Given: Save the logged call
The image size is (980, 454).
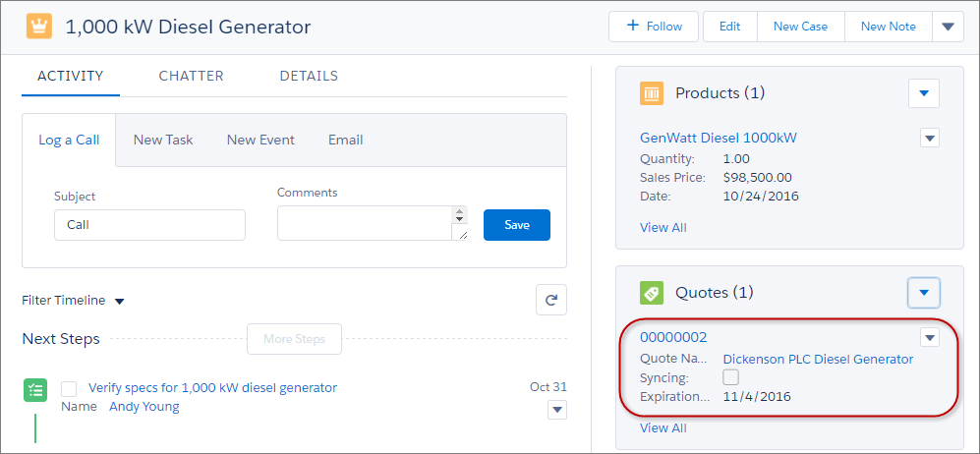Looking at the screenshot, I should 517,225.
